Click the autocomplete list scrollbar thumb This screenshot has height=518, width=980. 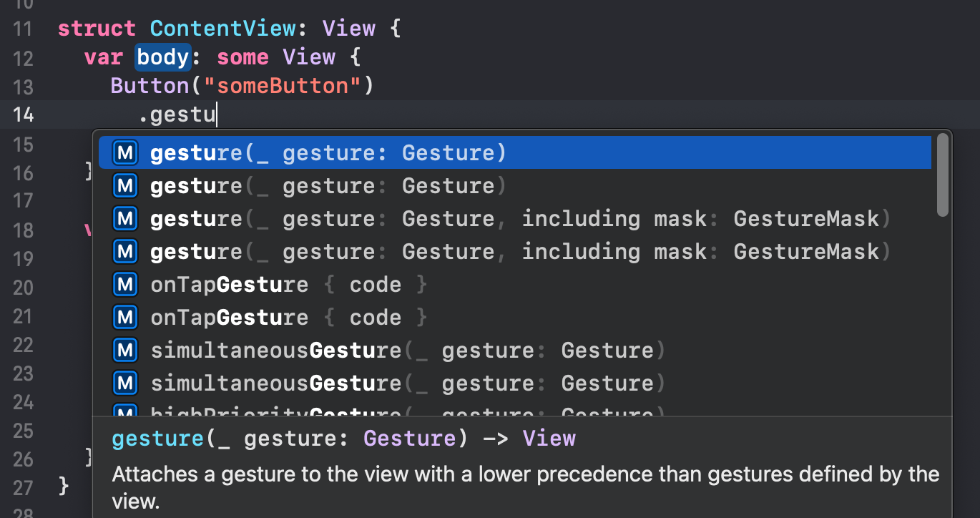click(943, 175)
